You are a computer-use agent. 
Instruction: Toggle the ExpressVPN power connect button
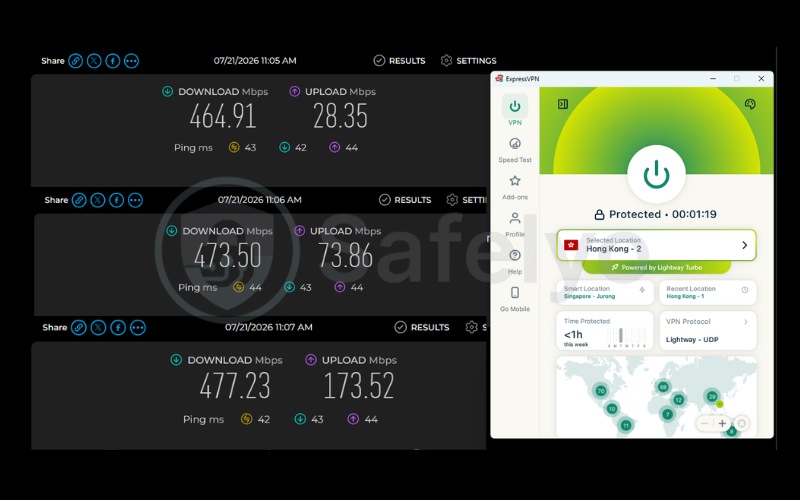(656, 174)
